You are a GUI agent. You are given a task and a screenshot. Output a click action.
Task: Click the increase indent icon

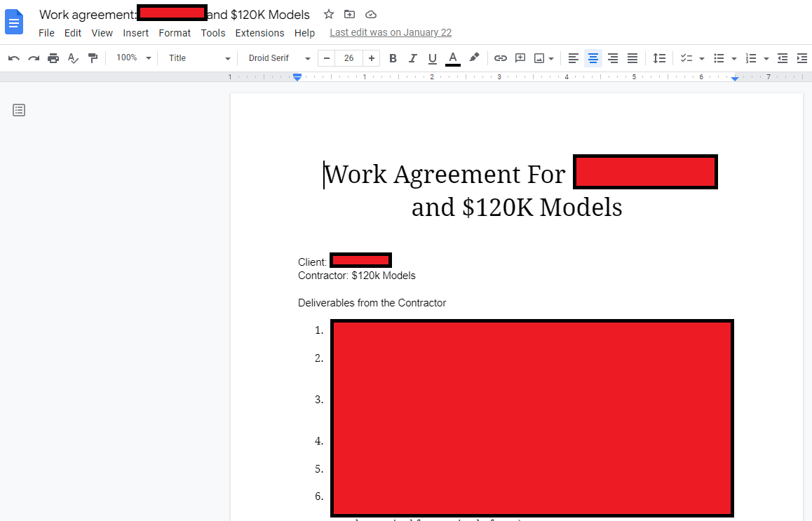click(801, 58)
